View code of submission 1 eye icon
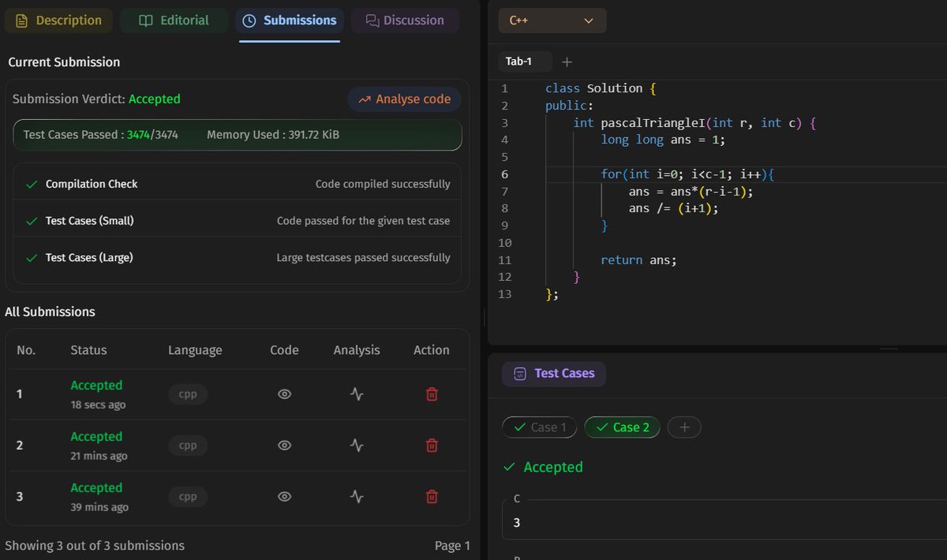This screenshot has height=560, width=947. tap(285, 394)
